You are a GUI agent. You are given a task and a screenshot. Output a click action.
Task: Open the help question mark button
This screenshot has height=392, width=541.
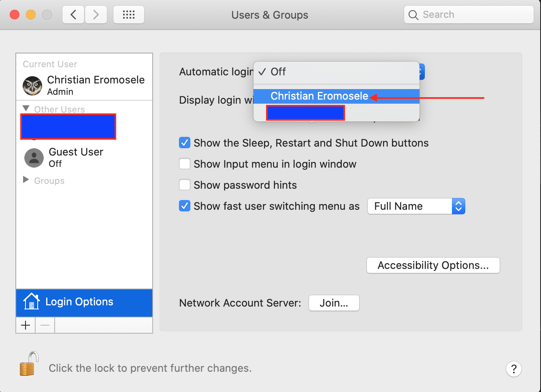tap(513, 369)
